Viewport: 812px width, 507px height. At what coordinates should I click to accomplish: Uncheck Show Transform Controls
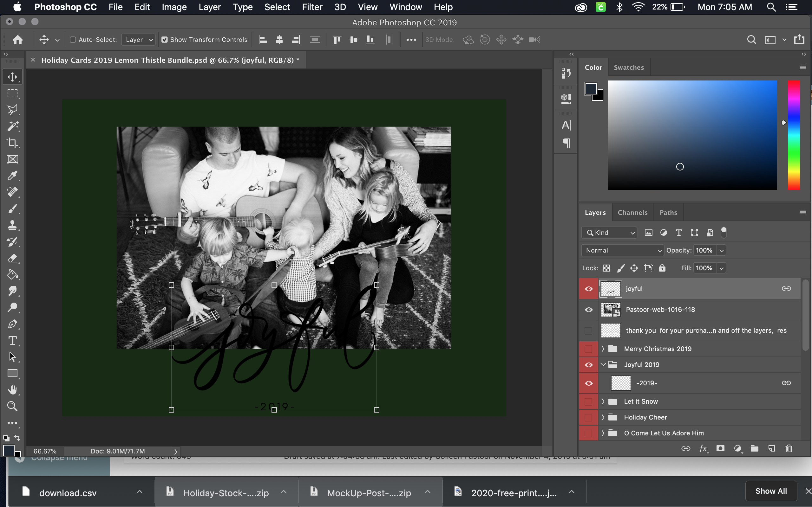164,40
